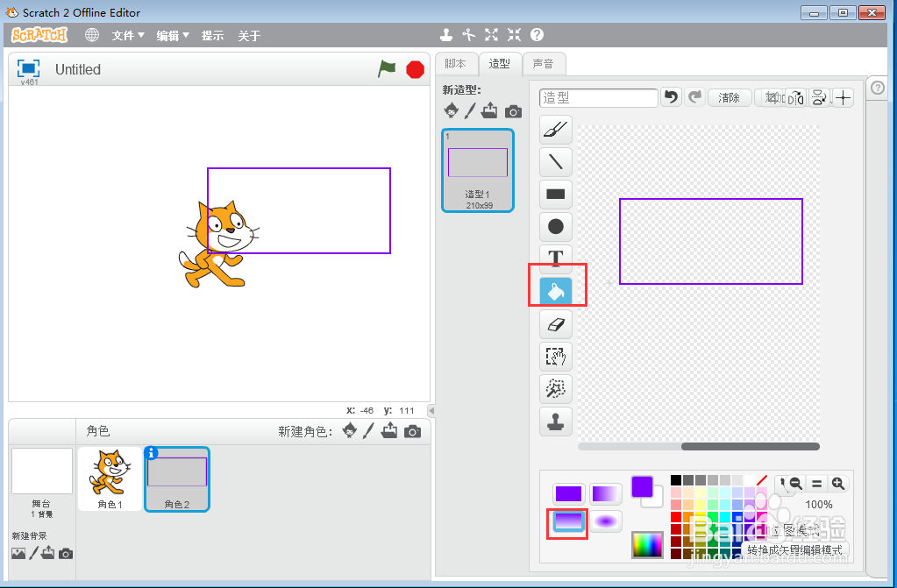Select the Brush tool in paint editor

tap(556, 130)
